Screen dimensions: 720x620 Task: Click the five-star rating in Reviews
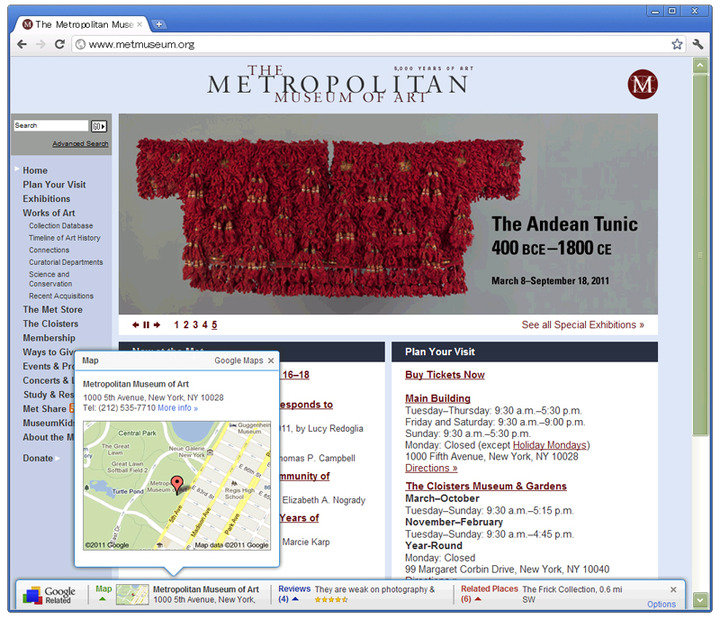click(x=331, y=600)
